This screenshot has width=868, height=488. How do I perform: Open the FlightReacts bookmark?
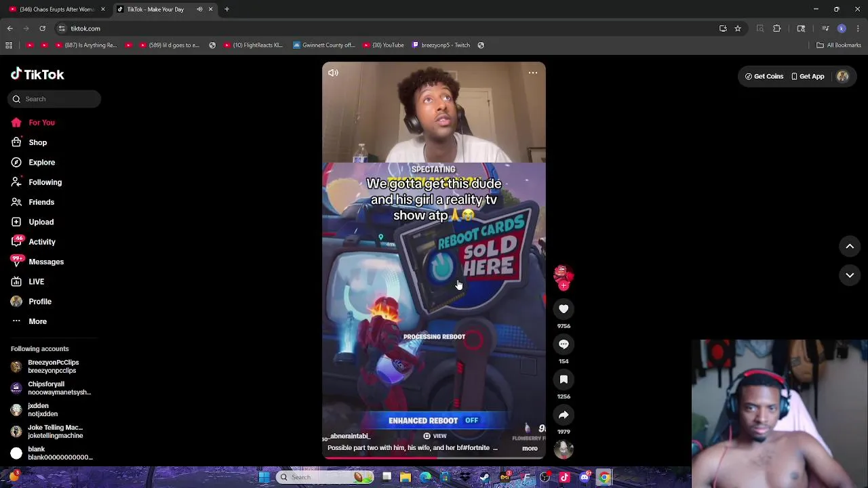pos(252,45)
